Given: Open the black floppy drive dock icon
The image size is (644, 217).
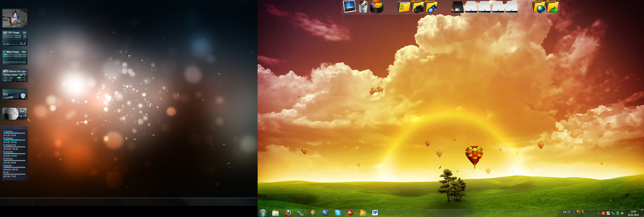Looking at the screenshot, I should [457, 7].
